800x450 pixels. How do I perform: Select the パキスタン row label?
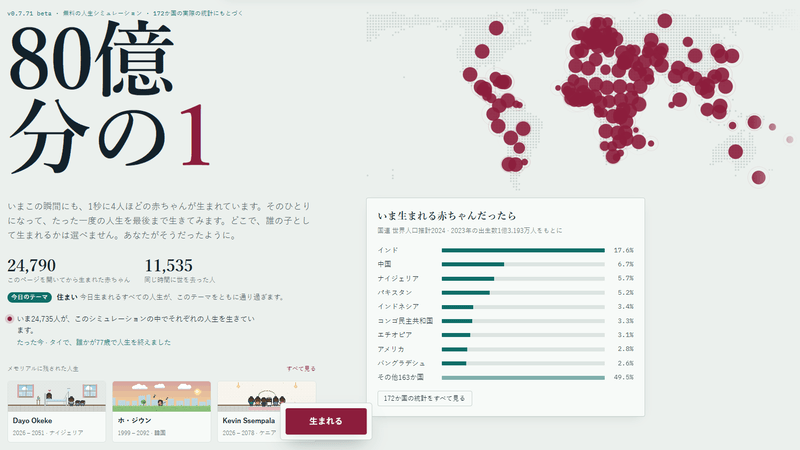pyautogui.click(x=394, y=292)
